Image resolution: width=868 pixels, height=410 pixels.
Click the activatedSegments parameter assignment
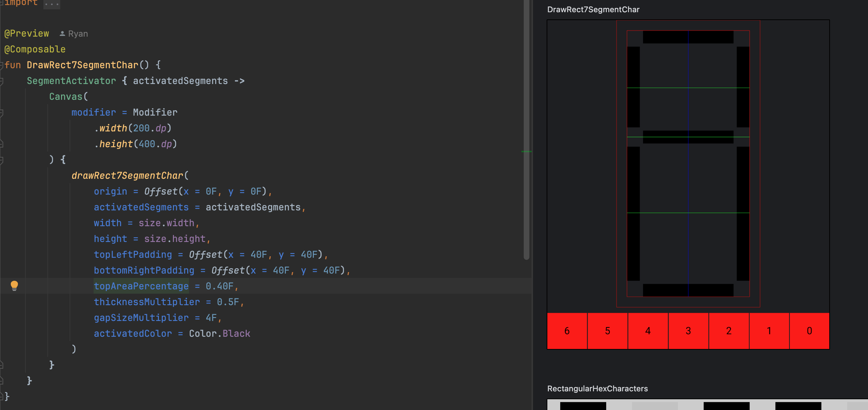click(199, 207)
